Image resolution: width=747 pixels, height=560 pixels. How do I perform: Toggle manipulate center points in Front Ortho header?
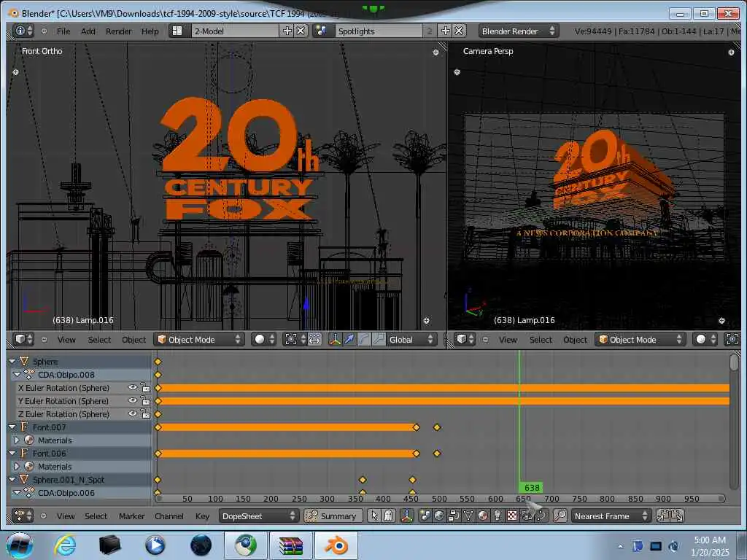(314, 340)
